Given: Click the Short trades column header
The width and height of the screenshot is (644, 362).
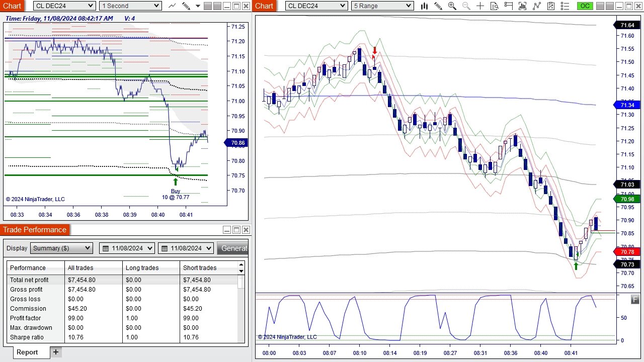Looking at the screenshot, I should 208,267.
